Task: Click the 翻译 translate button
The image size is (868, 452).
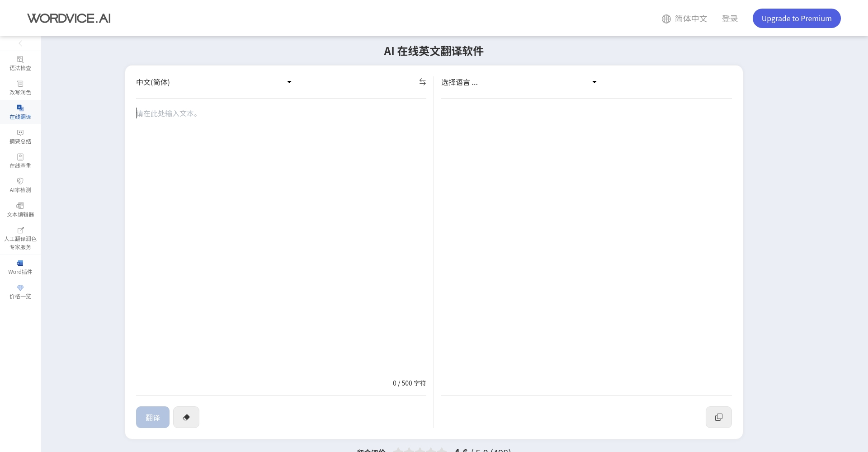Action: (153, 417)
